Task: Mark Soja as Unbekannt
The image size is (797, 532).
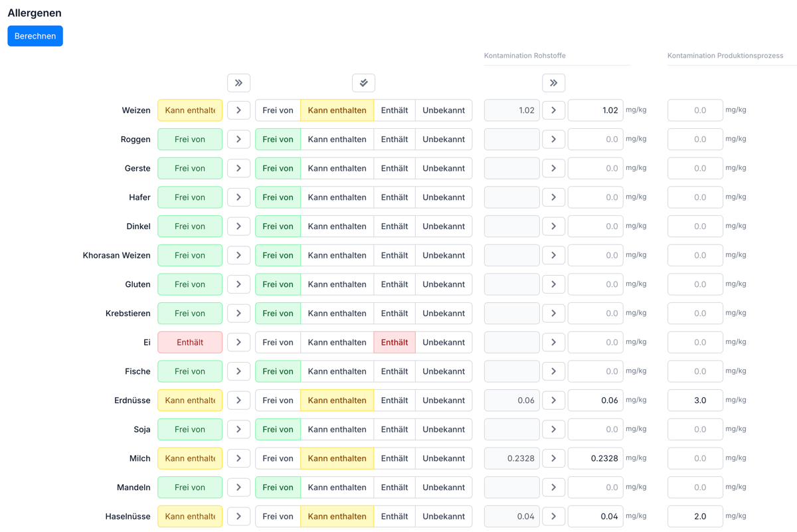Action: 443,429
